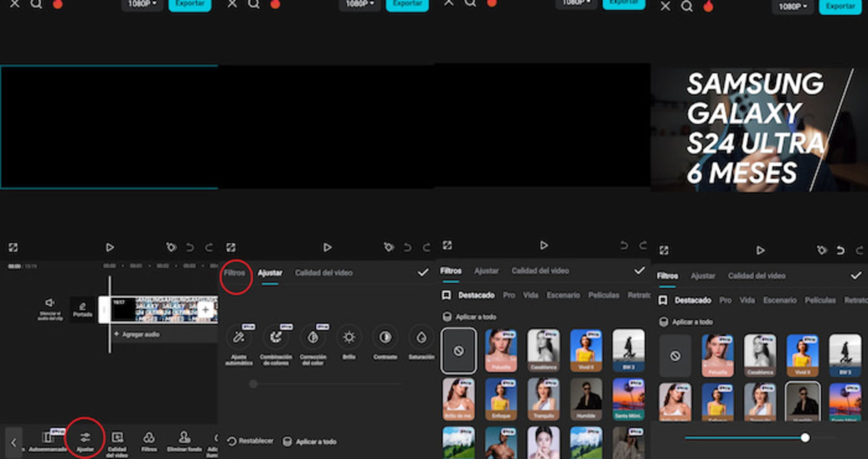Click the Samsung Galaxy S24 Ultra video preview
The width and height of the screenshot is (868, 459).
tap(759, 130)
